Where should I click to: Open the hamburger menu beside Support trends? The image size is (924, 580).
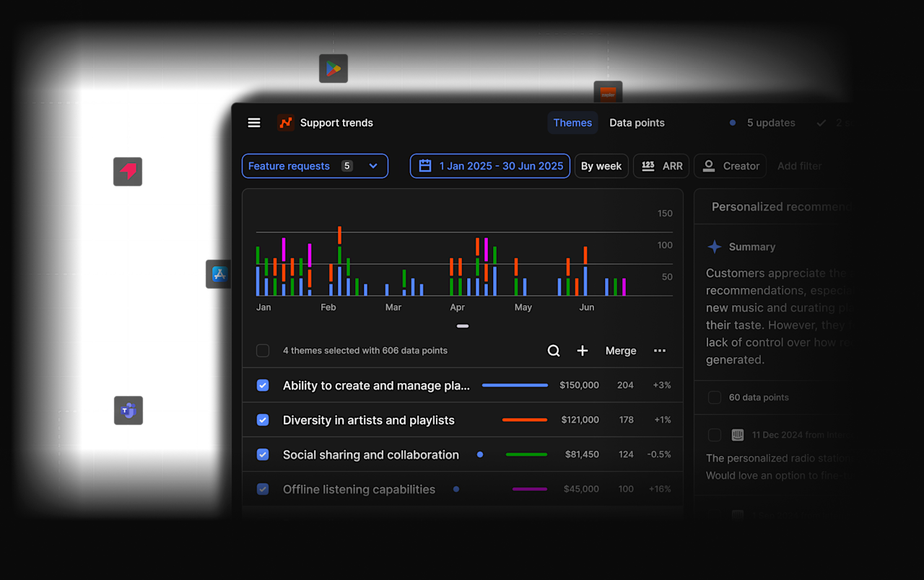click(254, 123)
